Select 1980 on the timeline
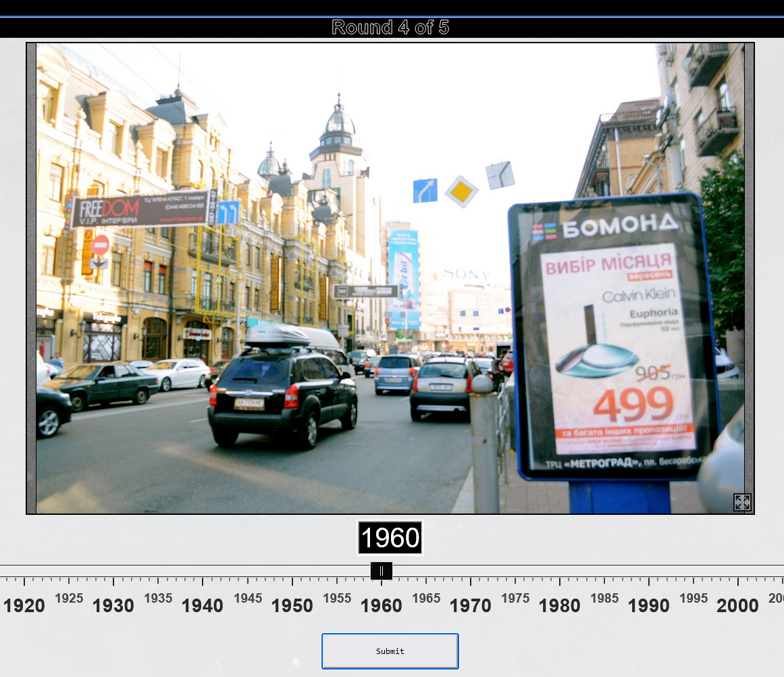The height and width of the screenshot is (677, 784). 560,605
